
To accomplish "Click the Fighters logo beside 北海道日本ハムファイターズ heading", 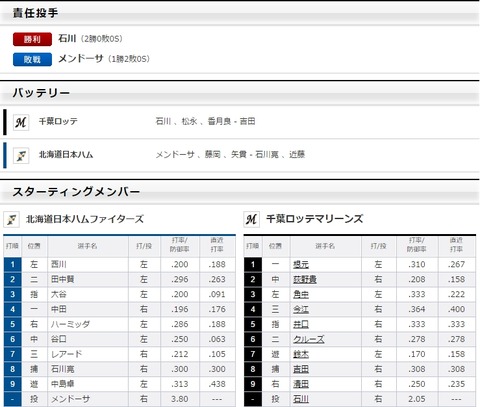I will coord(11,219).
